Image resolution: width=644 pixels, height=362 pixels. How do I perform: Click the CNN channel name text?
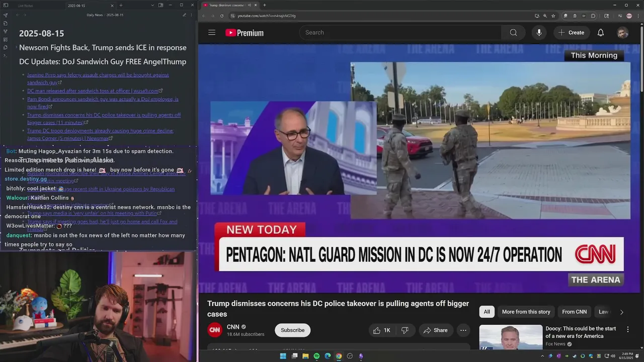click(x=233, y=327)
